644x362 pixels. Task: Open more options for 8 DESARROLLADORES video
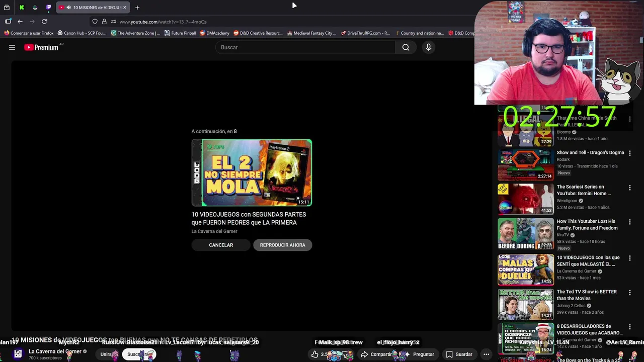tap(629, 327)
